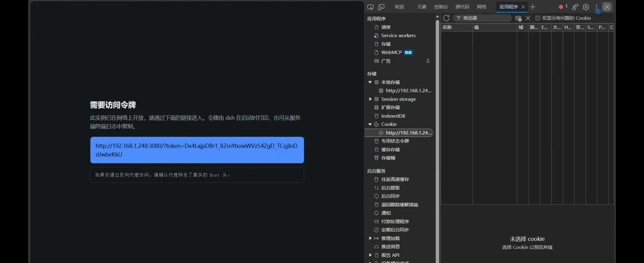This screenshot has width=644, height=263.
Task: Click the 路... column header
Action: tap(534, 27)
